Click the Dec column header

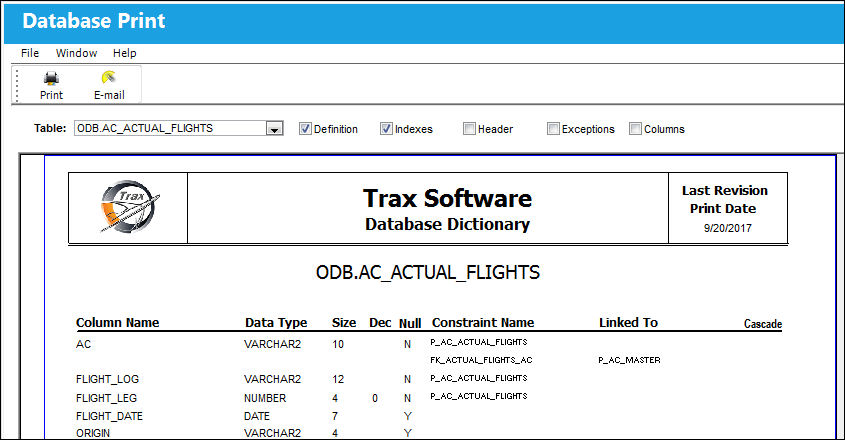pyautogui.click(x=380, y=322)
